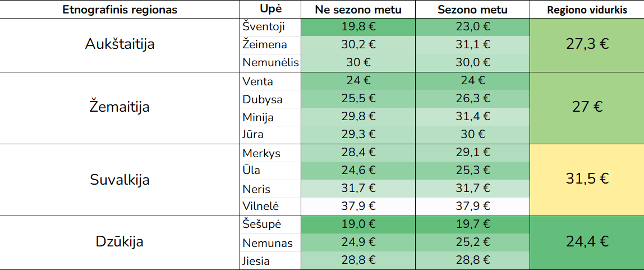Select the Šventoji river cell
This screenshot has height=270, width=644.
[x=270, y=26]
